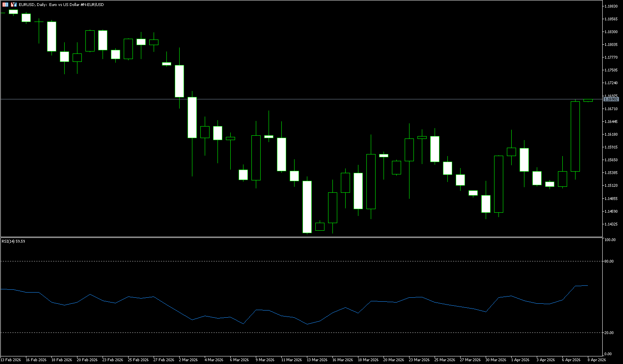
Task: Select the 13 Mar 2026 date label
Action: 317,360
